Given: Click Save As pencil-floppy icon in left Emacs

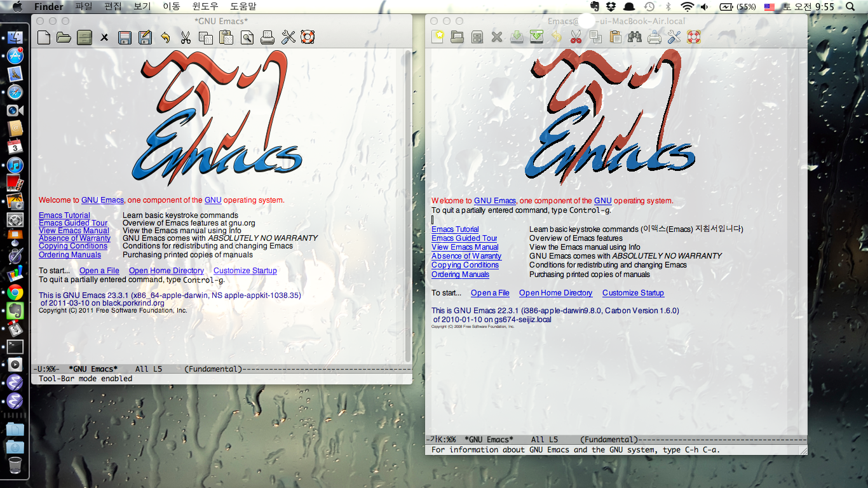Looking at the screenshot, I should [x=146, y=37].
